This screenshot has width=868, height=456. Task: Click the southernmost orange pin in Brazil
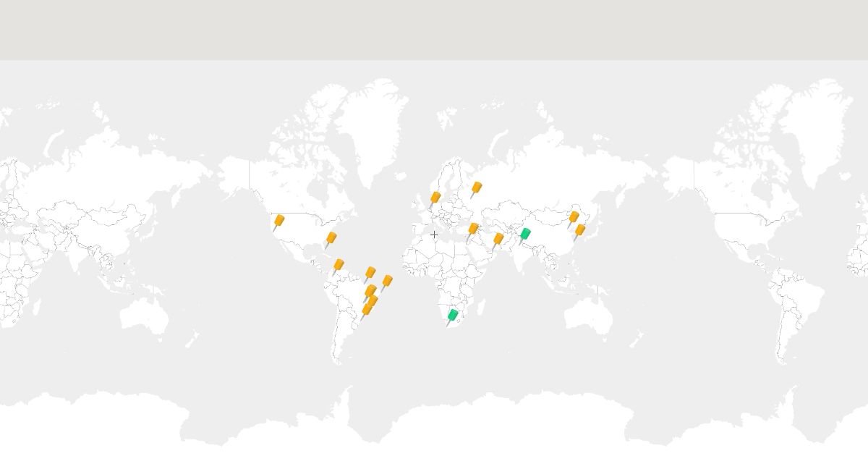click(x=367, y=311)
